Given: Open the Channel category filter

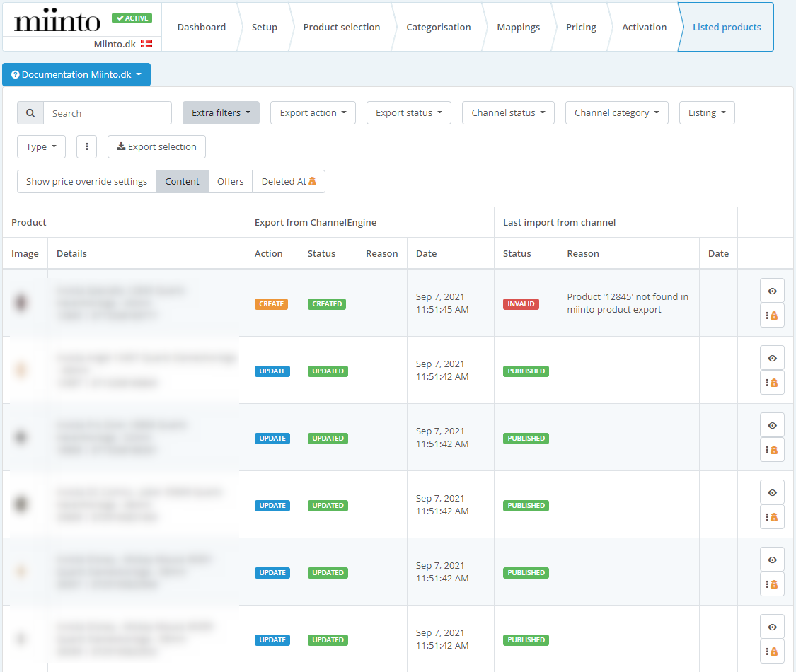Looking at the screenshot, I should coord(617,112).
